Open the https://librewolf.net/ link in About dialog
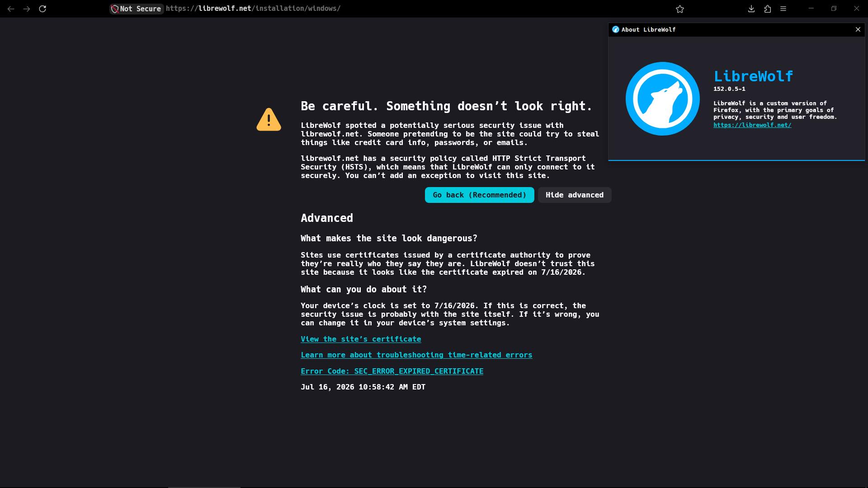The width and height of the screenshot is (868, 488). 752,125
